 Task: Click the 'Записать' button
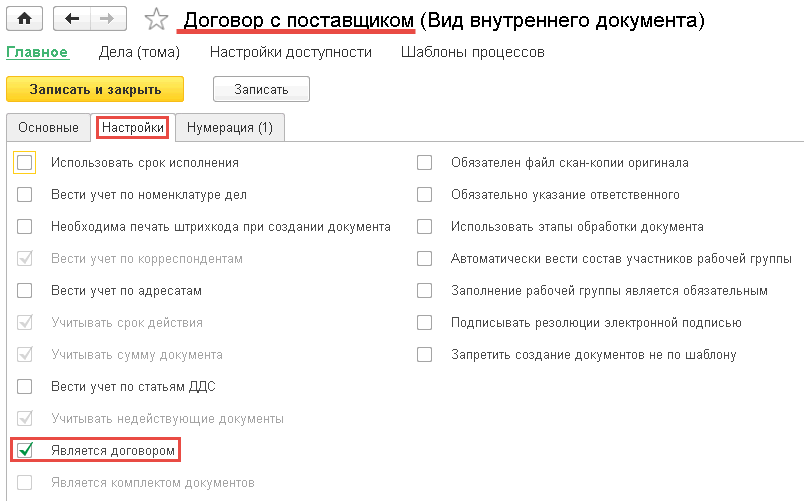[261, 89]
